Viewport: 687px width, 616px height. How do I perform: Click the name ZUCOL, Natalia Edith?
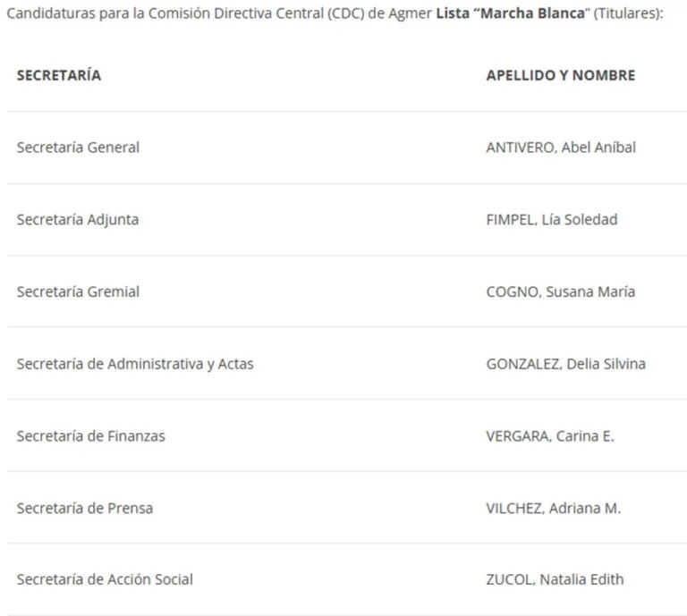tap(555, 579)
